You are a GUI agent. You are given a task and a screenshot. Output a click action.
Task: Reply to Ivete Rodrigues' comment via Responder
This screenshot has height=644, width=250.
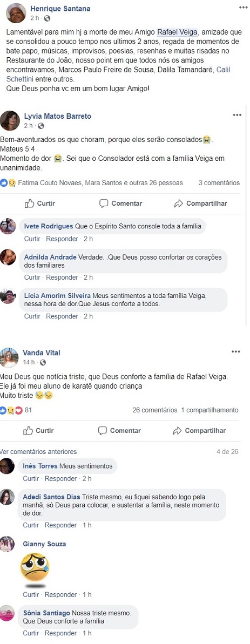click(62, 239)
